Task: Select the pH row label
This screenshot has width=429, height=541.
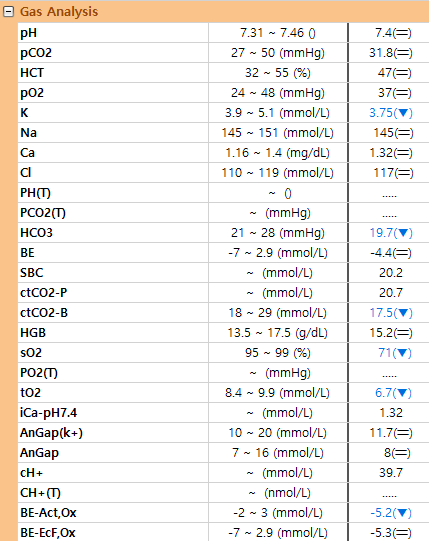Action: click(29, 33)
